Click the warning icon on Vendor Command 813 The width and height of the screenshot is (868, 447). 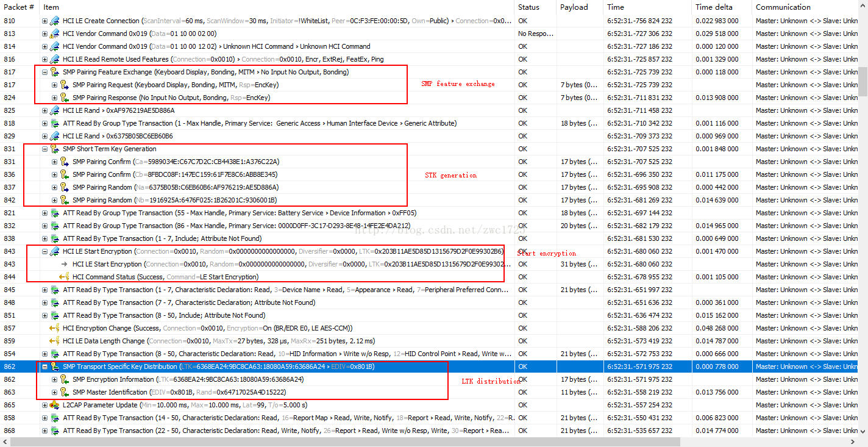coord(55,34)
